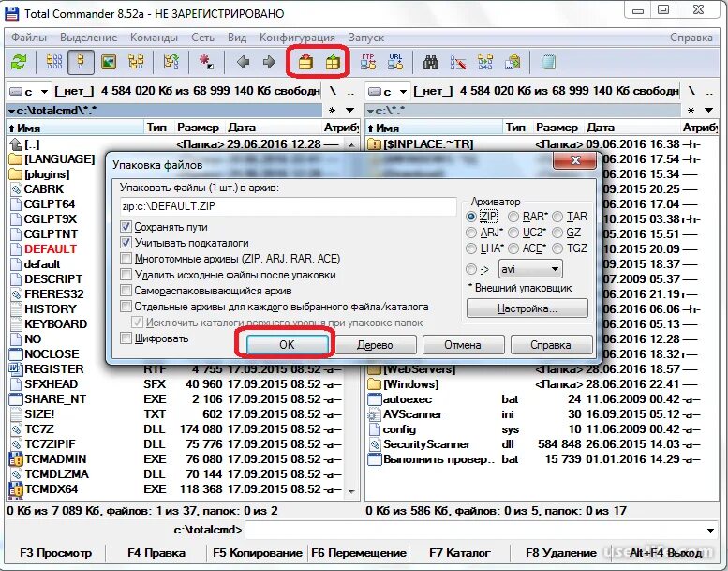Open the command line history dropdown
728x571 pixels.
click(x=710, y=530)
